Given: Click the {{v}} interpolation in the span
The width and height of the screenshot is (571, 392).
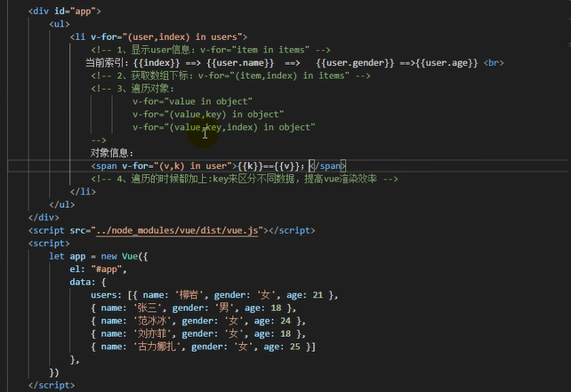Looking at the screenshot, I should tap(287, 166).
